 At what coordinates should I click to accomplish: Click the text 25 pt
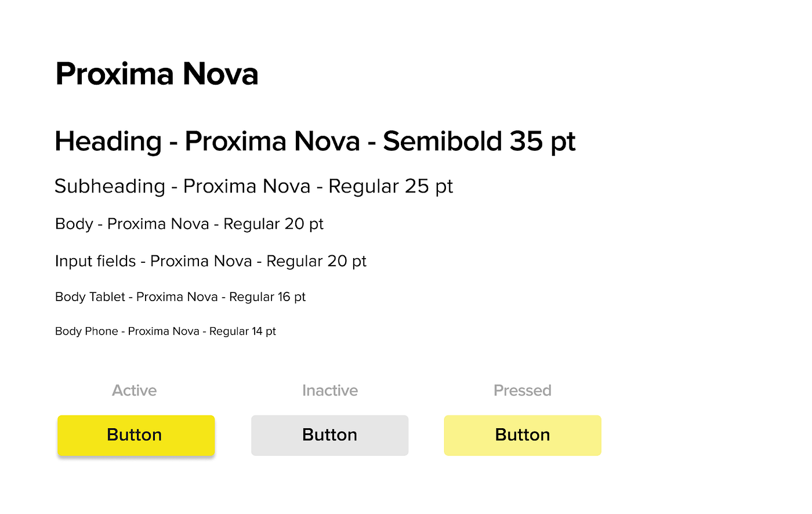pyautogui.click(x=429, y=187)
